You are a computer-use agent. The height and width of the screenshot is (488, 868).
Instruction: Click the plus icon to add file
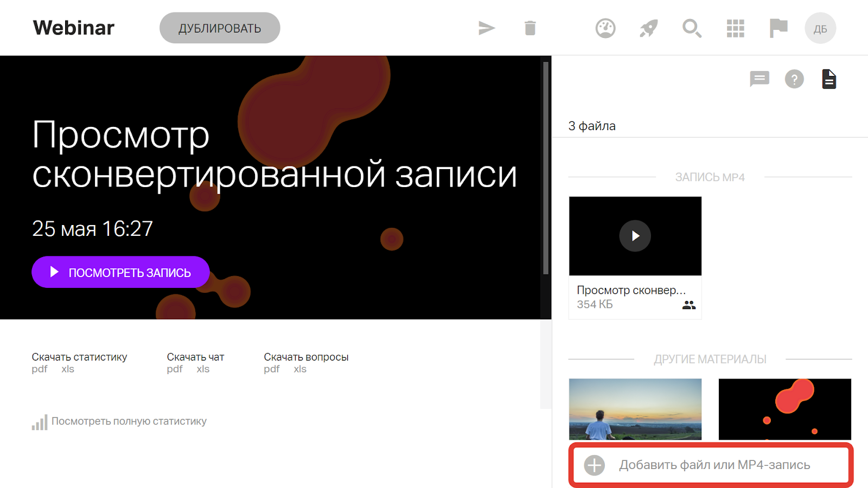pyautogui.click(x=595, y=465)
